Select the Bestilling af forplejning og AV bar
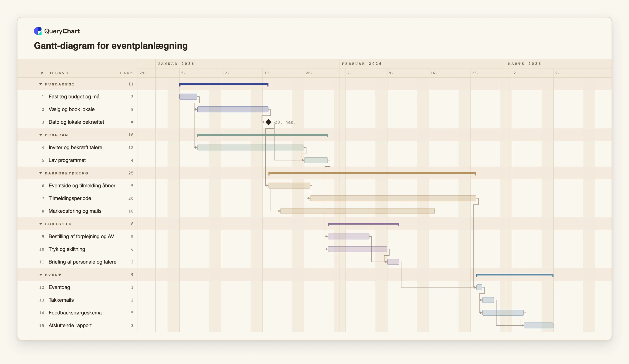 [349, 237]
